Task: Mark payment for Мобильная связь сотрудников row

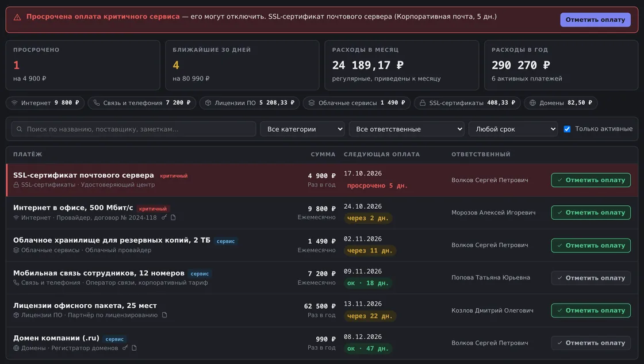Action: (591, 278)
